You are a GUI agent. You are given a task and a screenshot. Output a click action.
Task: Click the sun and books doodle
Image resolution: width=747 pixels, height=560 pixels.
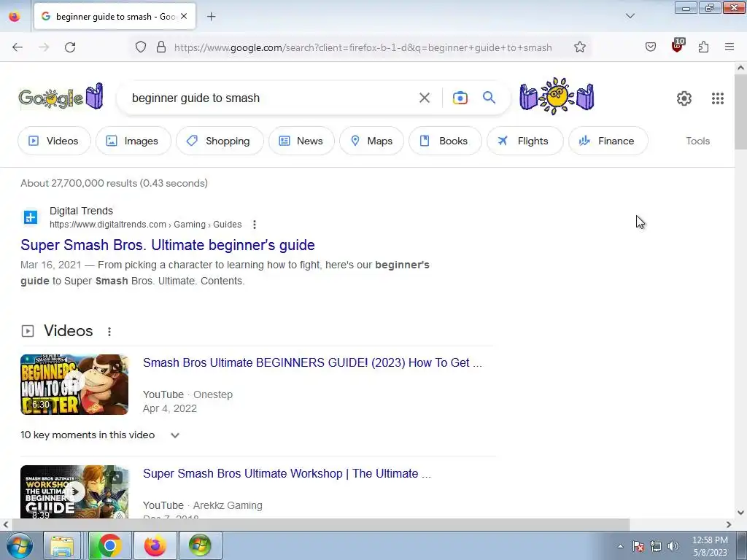click(557, 96)
